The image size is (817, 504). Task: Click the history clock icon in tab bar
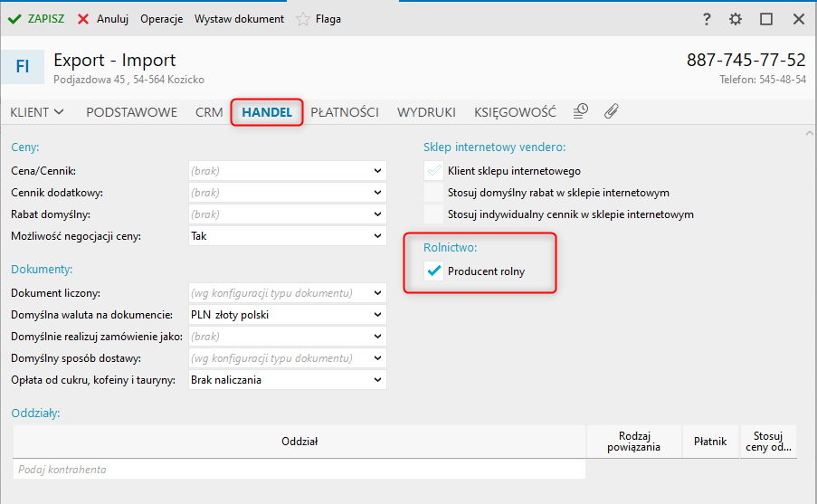(581, 111)
